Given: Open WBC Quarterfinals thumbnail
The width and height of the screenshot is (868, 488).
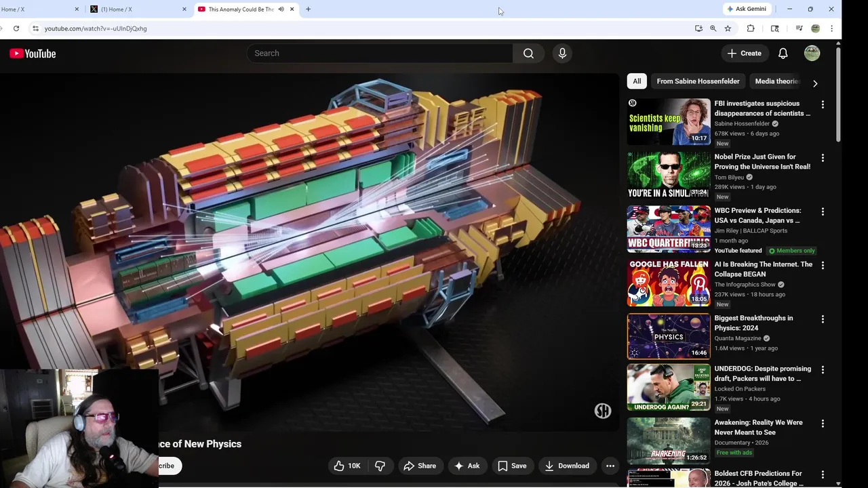Looking at the screenshot, I should [x=669, y=229].
